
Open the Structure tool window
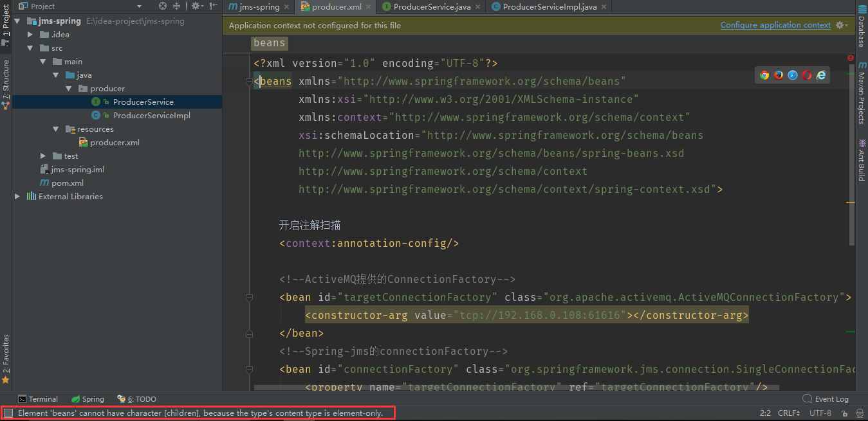pyautogui.click(x=6, y=84)
